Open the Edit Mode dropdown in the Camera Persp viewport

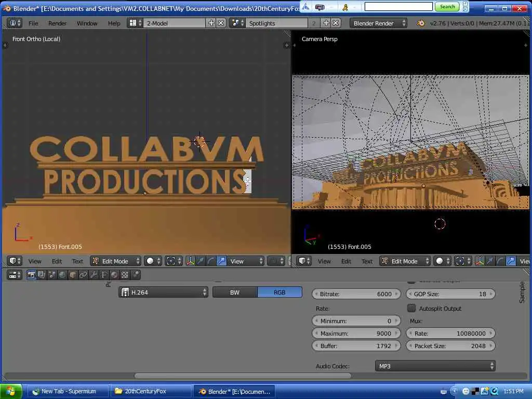[405, 261]
